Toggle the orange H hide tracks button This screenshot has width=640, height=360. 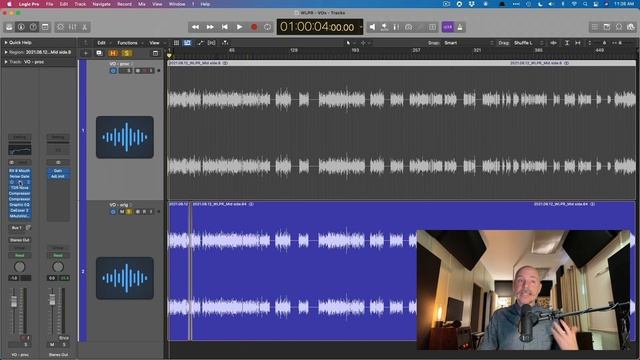pyautogui.click(x=113, y=53)
